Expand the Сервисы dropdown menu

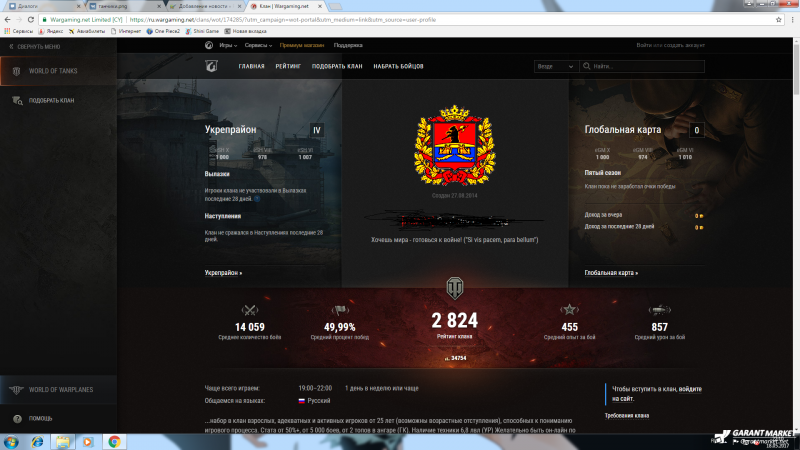pos(258,45)
